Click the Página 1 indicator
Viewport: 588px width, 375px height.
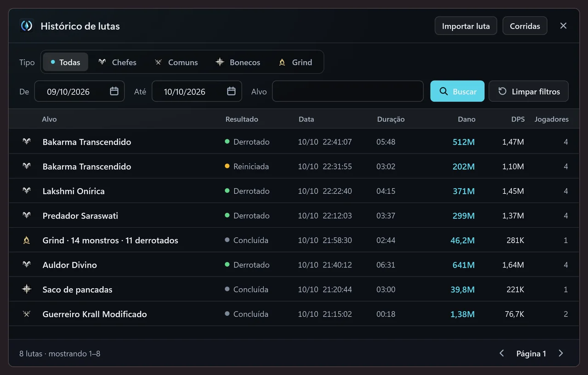[x=531, y=353]
